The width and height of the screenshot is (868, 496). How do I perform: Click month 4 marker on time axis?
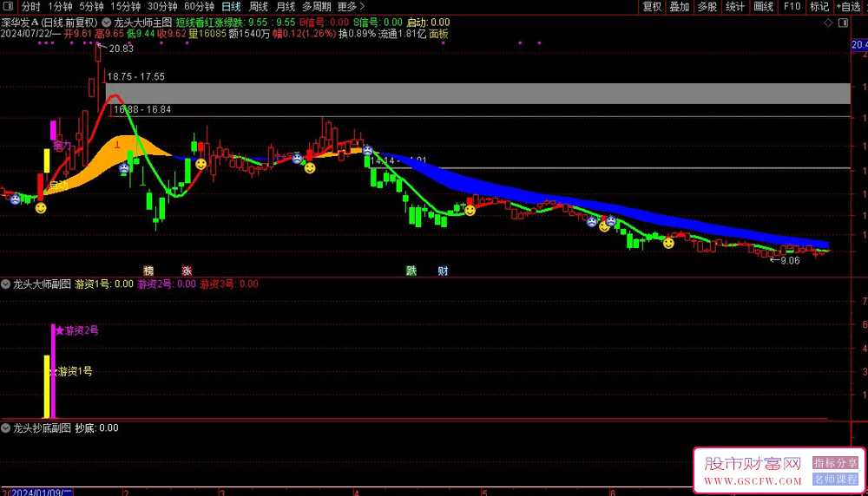pos(357,493)
